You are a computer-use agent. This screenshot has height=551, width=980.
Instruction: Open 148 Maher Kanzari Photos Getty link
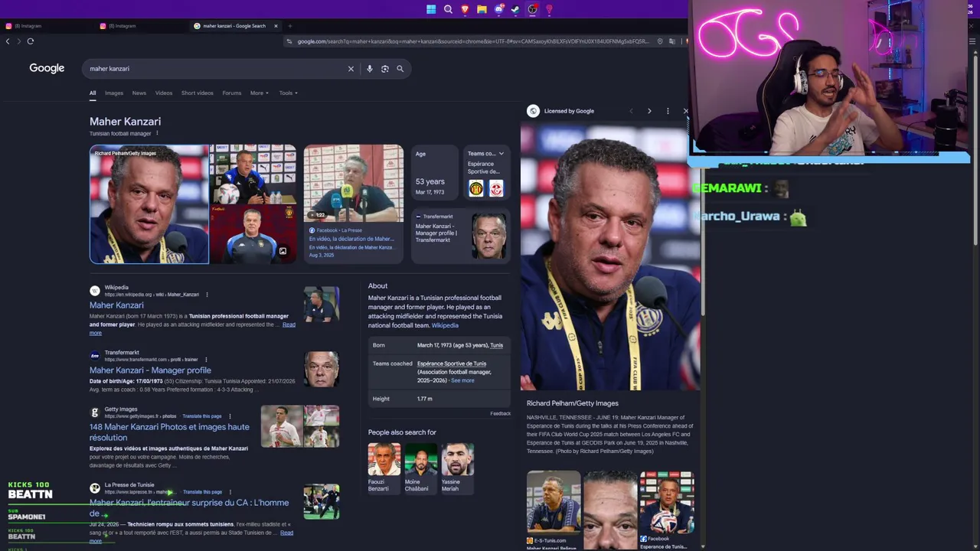169,432
